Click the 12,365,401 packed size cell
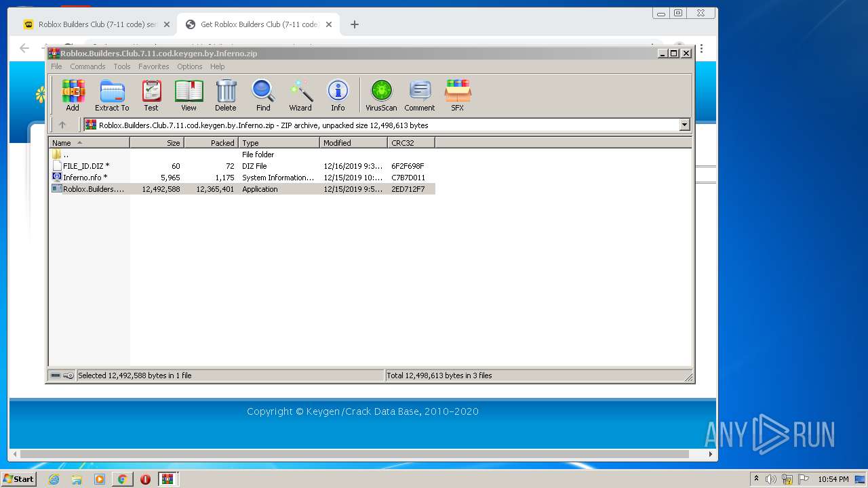 (215, 189)
